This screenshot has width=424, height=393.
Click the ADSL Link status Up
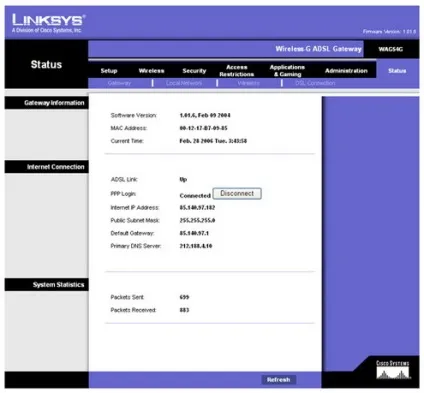coord(183,179)
